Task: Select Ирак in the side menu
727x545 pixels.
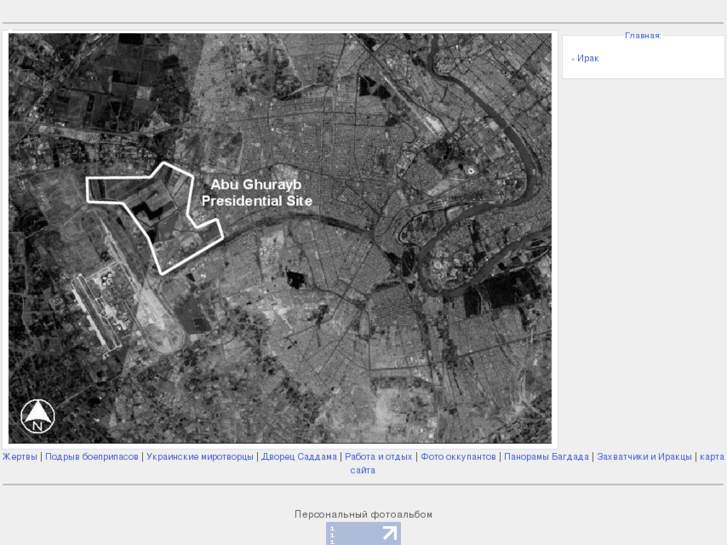Action: (x=588, y=59)
